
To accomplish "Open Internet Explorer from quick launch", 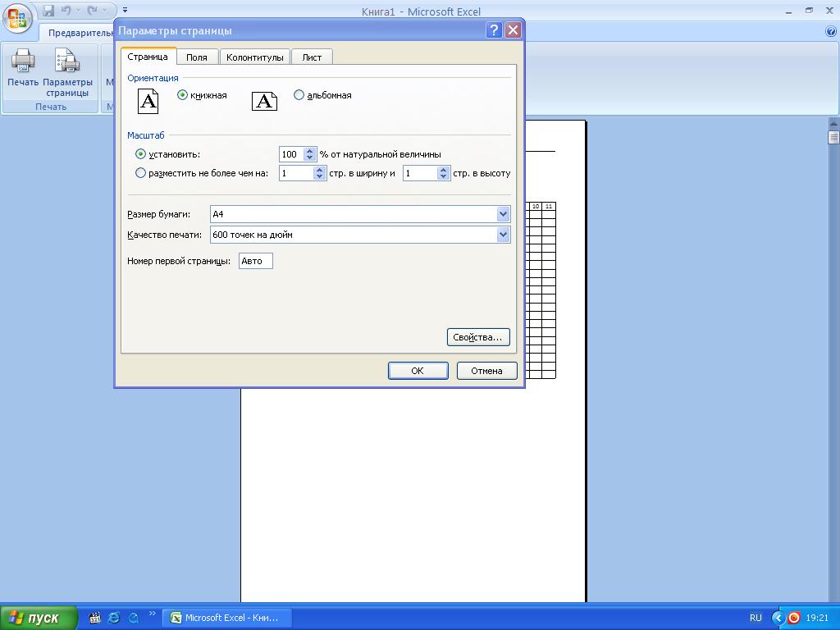I will [114, 618].
